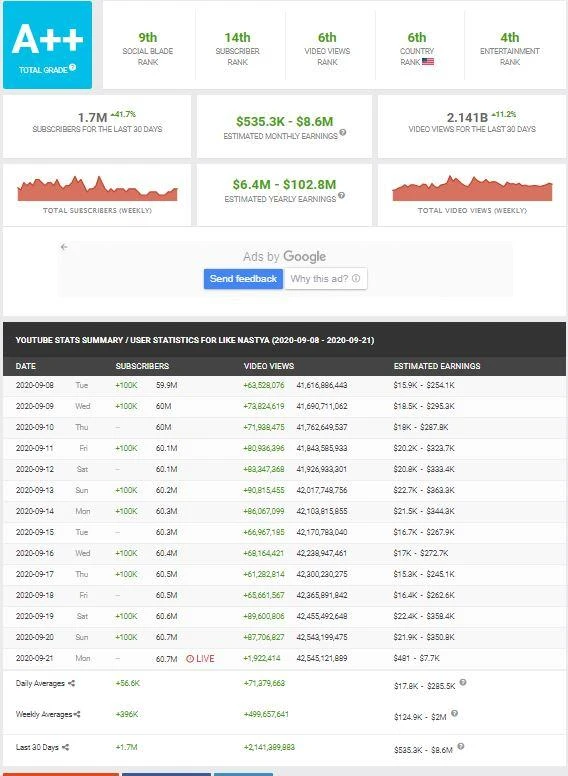Click views gain +89,600,806
Screen dimensions: 568x776
264,617
